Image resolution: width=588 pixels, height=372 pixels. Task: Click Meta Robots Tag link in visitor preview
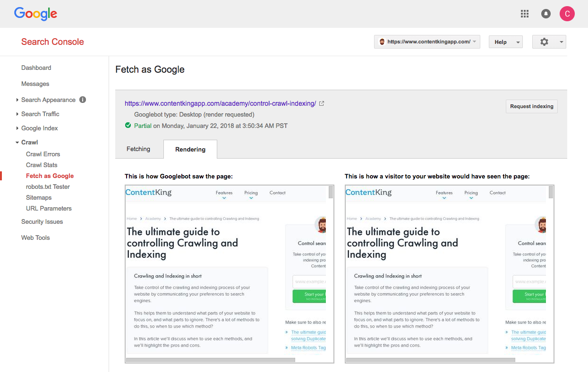pos(528,347)
